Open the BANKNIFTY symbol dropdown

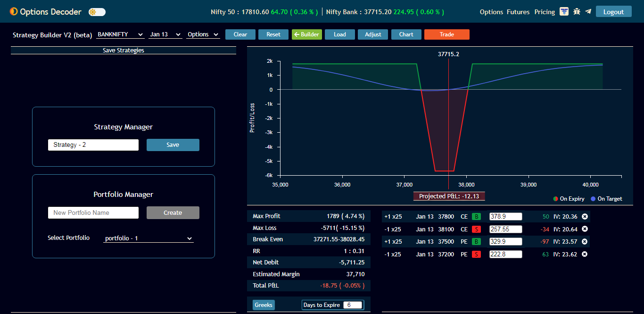(x=120, y=34)
